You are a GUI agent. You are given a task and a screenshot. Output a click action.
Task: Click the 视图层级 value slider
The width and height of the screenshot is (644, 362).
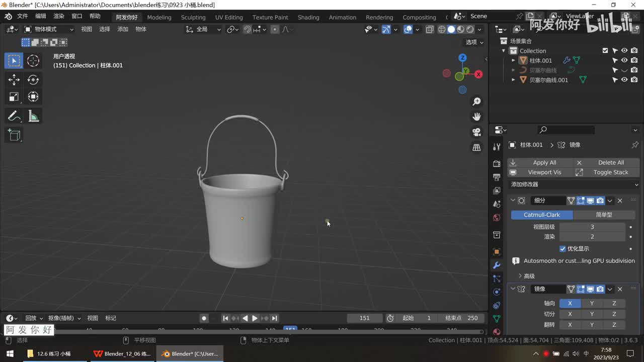tap(592, 227)
